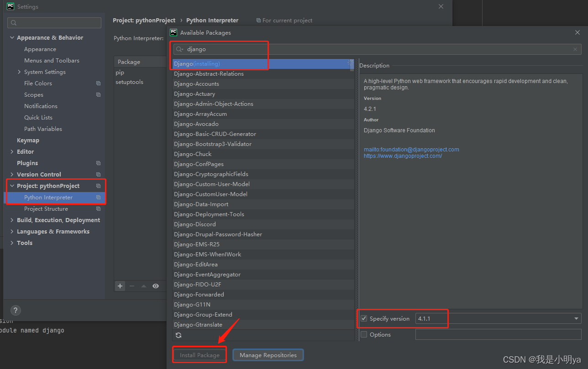The width and height of the screenshot is (588, 369).
Task: Expand Build, Execution, Deployment
Action: point(12,220)
